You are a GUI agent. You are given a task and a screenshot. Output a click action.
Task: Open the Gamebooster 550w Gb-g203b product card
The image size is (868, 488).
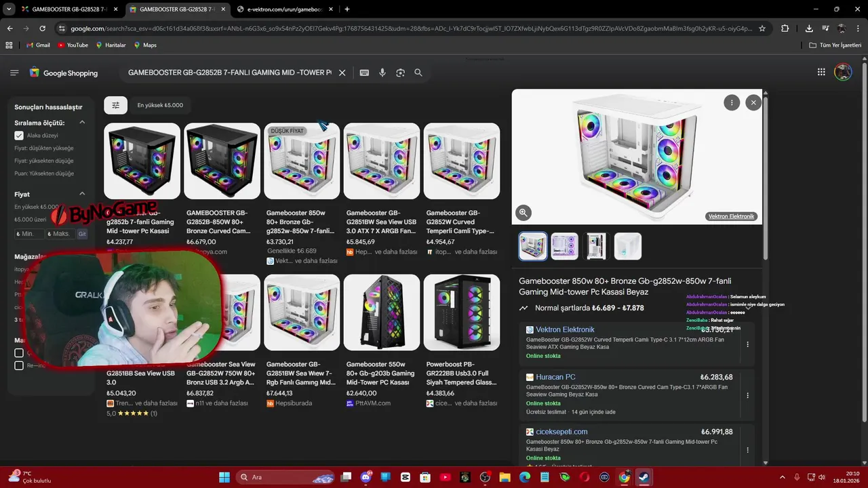[382, 341]
